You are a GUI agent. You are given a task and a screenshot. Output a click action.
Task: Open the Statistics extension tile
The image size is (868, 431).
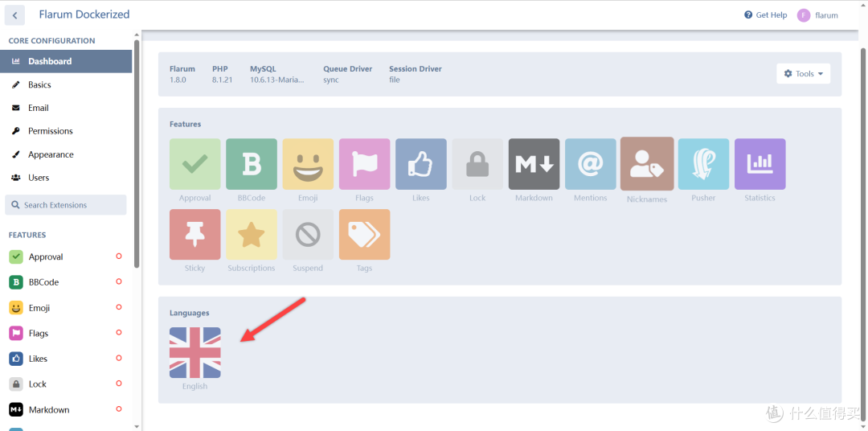760,164
